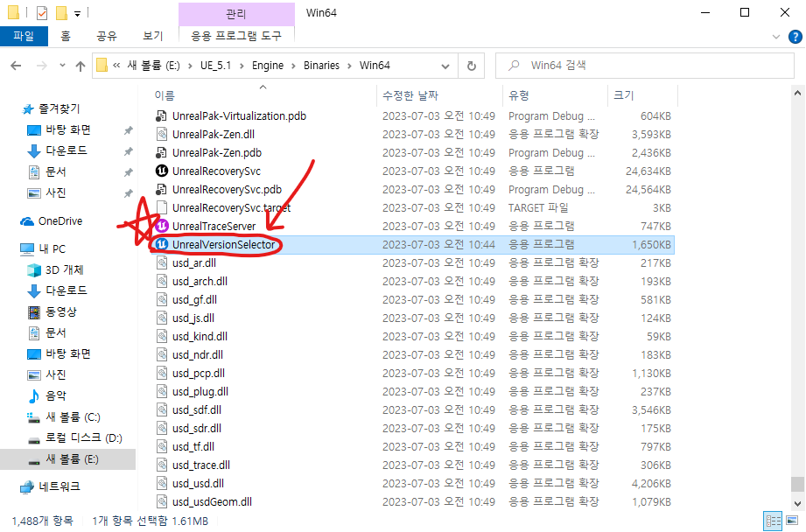
Task: Select the usd_pcp.dll file icon
Action: coord(162,373)
